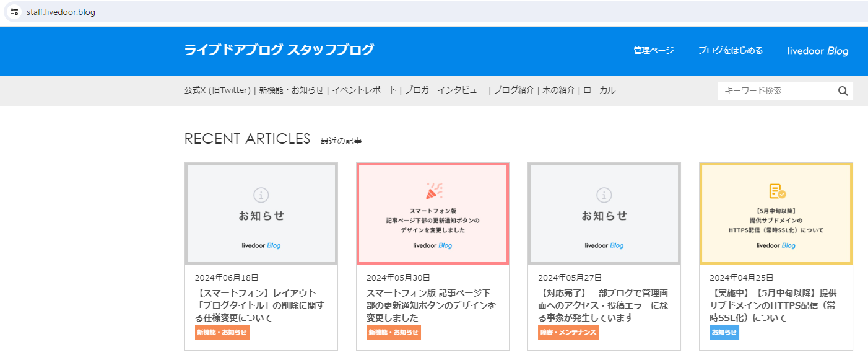The image size is (868, 355).
Task: Click the 2024年05月27日 date text
Action: [570, 278]
